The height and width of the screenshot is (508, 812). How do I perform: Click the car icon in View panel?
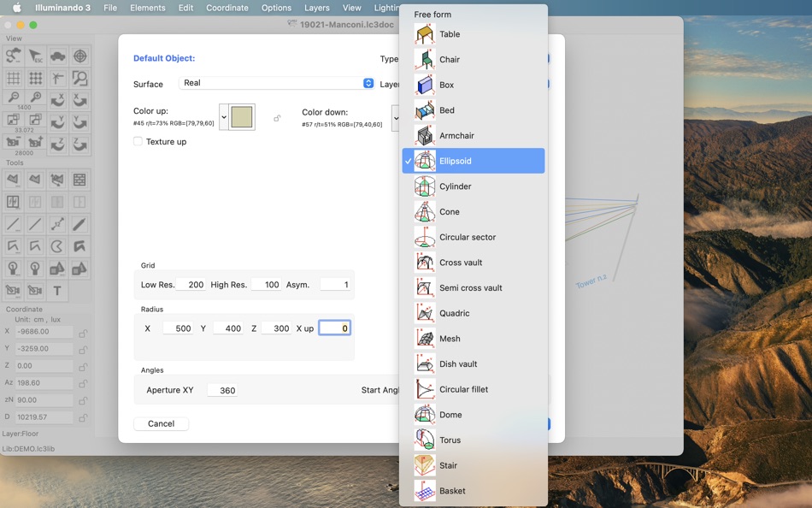[x=57, y=56]
